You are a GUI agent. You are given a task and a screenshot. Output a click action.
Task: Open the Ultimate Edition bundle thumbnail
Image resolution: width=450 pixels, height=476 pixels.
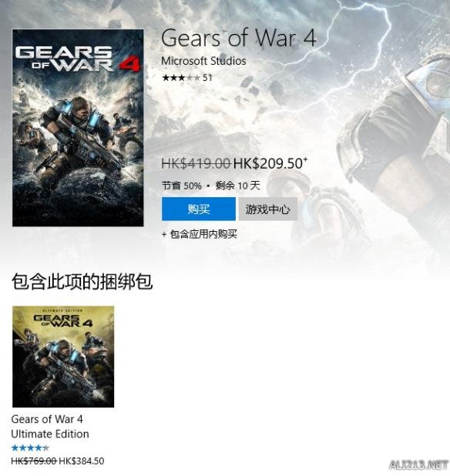[x=63, y=357]
